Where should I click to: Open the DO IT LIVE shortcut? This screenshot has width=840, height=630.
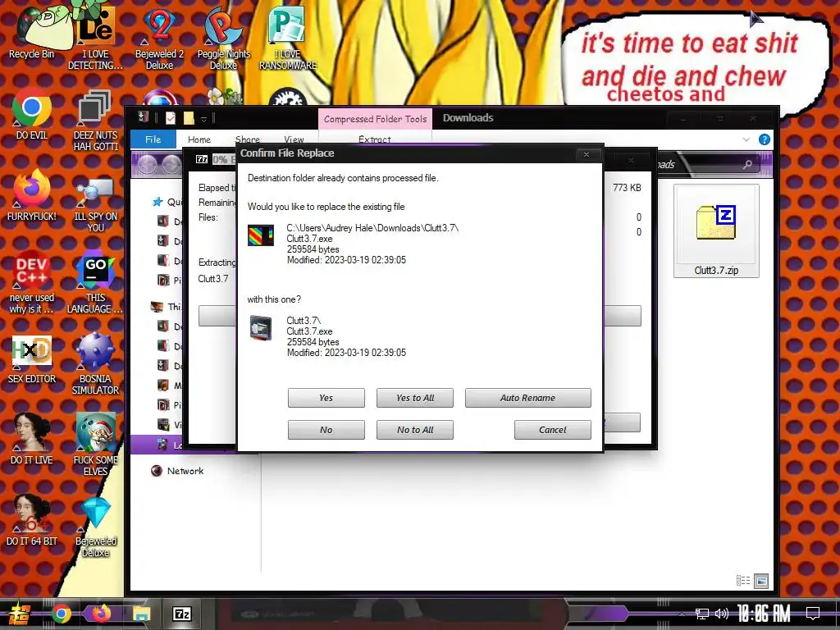pyautogui.click(x=32, y=440)
